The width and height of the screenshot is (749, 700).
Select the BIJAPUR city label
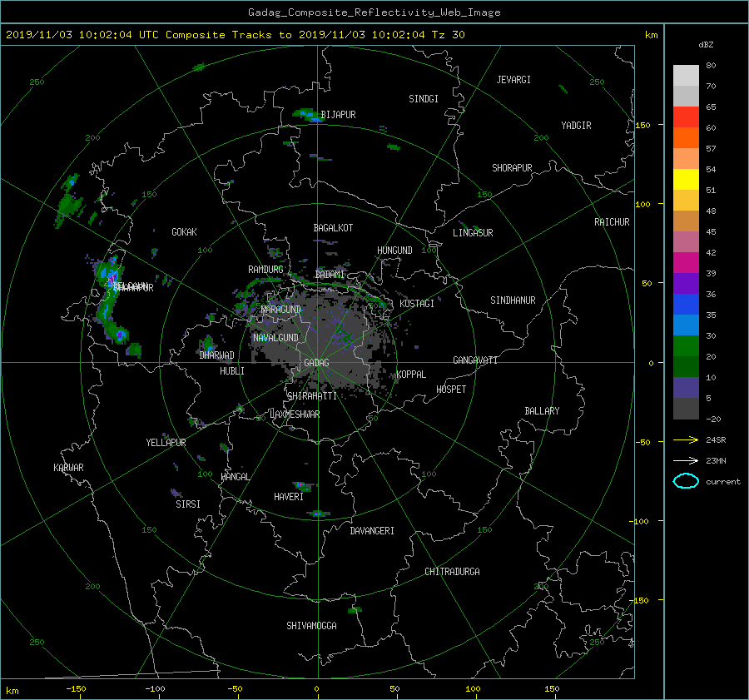[338, 115]
